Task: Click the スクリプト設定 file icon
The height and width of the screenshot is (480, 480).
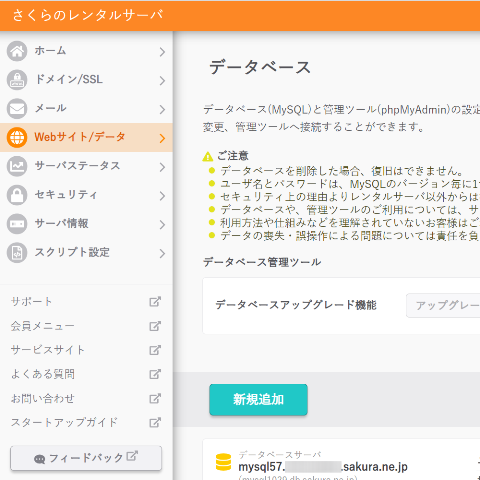Action: point(17,253)
